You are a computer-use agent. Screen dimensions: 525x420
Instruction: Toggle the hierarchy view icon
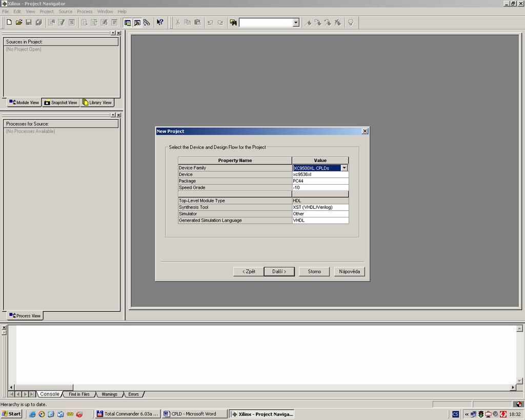(147, 23)
